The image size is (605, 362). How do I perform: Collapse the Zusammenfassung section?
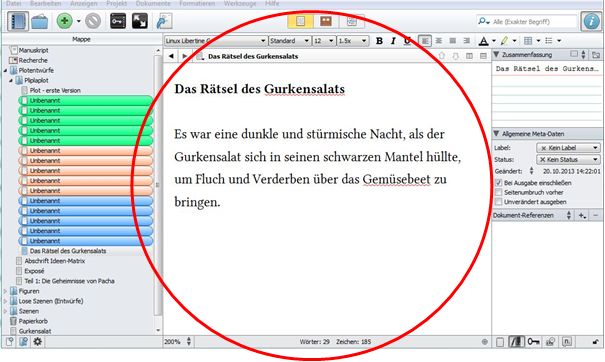tap(497, 55)
